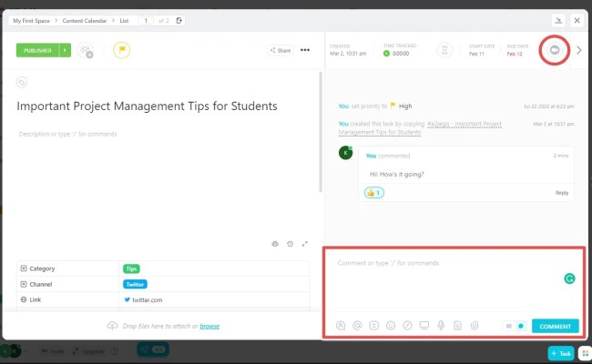
Task: Start the time tracking play button
Action: [386, 54]
